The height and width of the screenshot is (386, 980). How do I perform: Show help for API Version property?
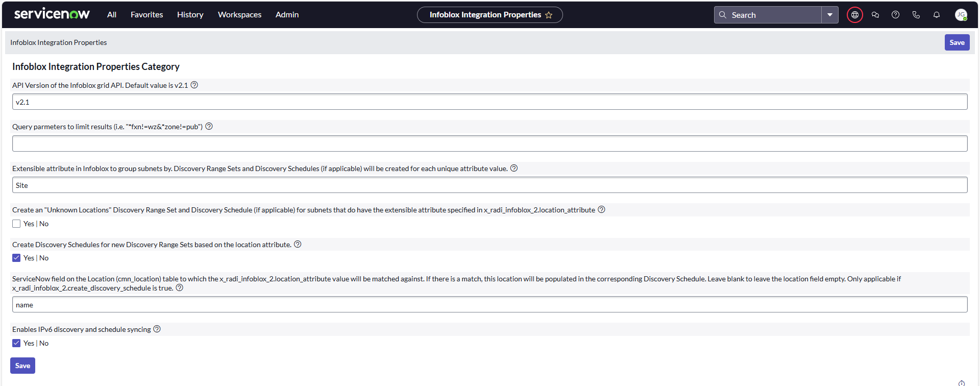(194, 85)
